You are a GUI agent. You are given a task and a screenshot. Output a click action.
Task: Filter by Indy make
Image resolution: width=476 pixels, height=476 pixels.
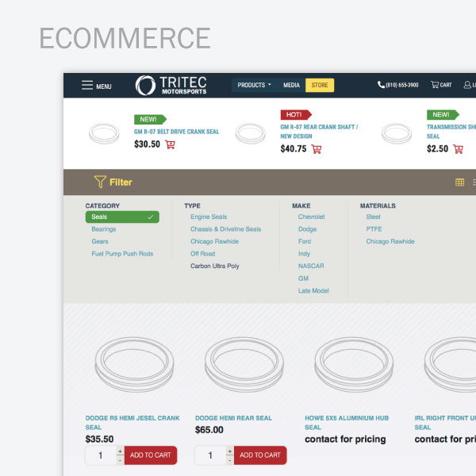click(x=304, y=254)
